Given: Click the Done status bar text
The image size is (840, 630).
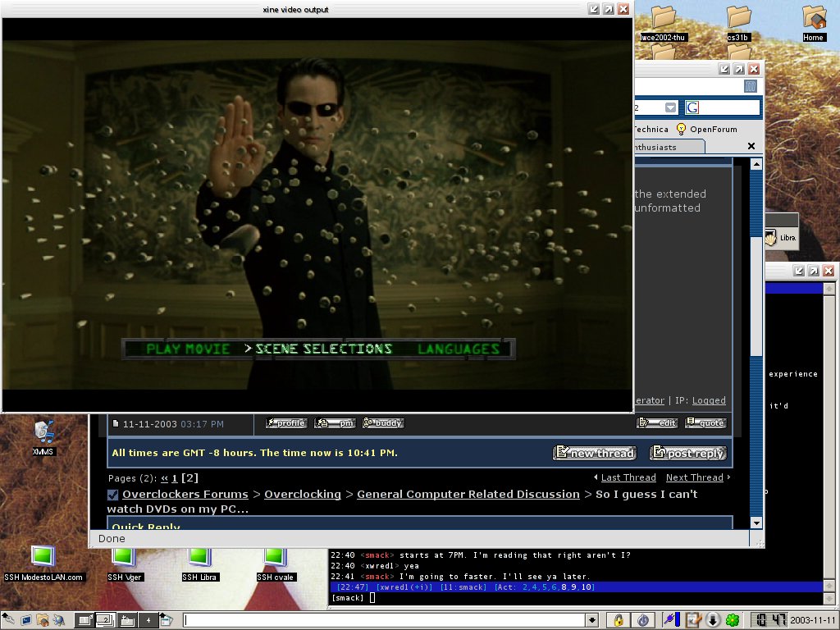Looking at the screenshot, I should pyautogui.click(x=112, y=538).
